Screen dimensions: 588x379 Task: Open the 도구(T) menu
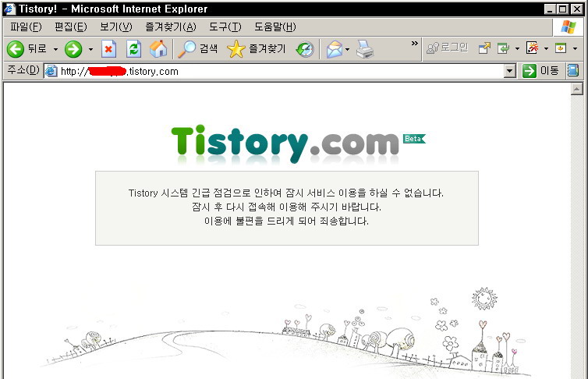click(225, 27)
